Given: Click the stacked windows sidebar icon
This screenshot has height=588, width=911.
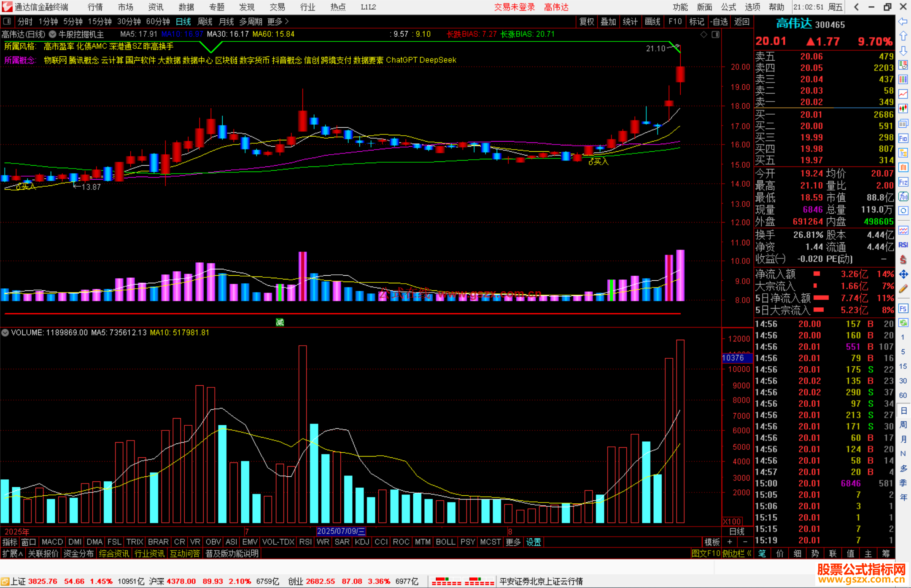Looking at the screenshot, I should [903, 124].
